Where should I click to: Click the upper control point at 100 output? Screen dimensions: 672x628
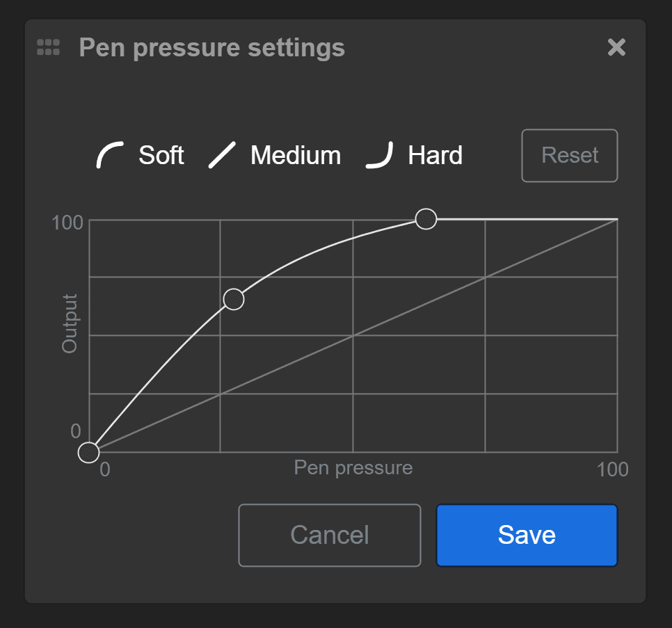pos(426,219)
